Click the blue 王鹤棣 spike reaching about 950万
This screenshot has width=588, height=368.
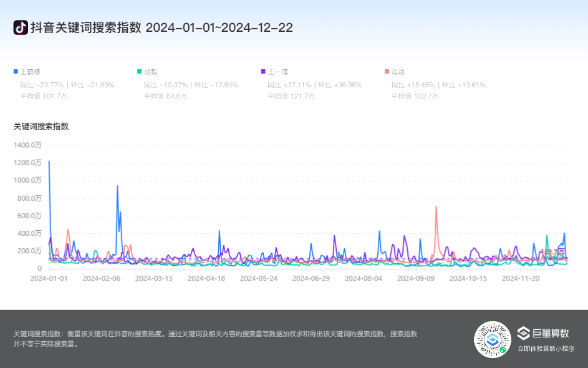click(117, 186)
